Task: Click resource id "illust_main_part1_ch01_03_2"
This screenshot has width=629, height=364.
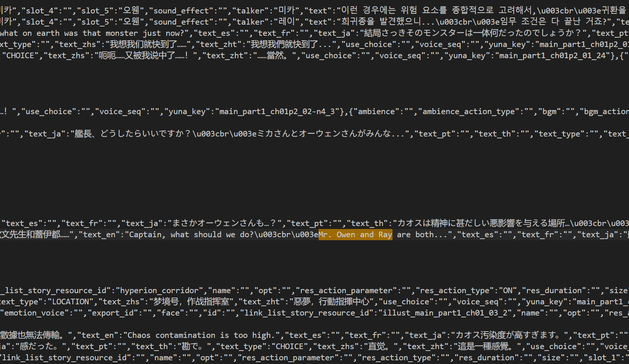Action: [x=445, y=313]
